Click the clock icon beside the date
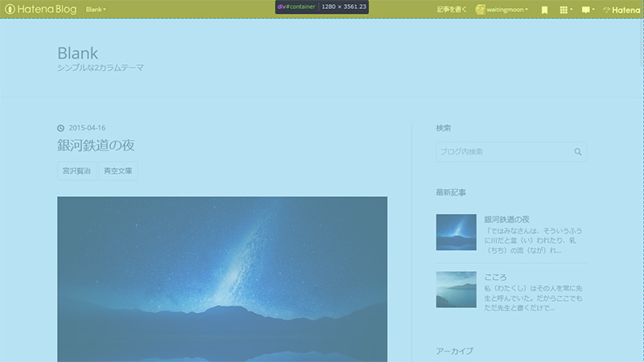Viewport: 644px width, 362px height. pyautogui.click(x=61, y=128)
